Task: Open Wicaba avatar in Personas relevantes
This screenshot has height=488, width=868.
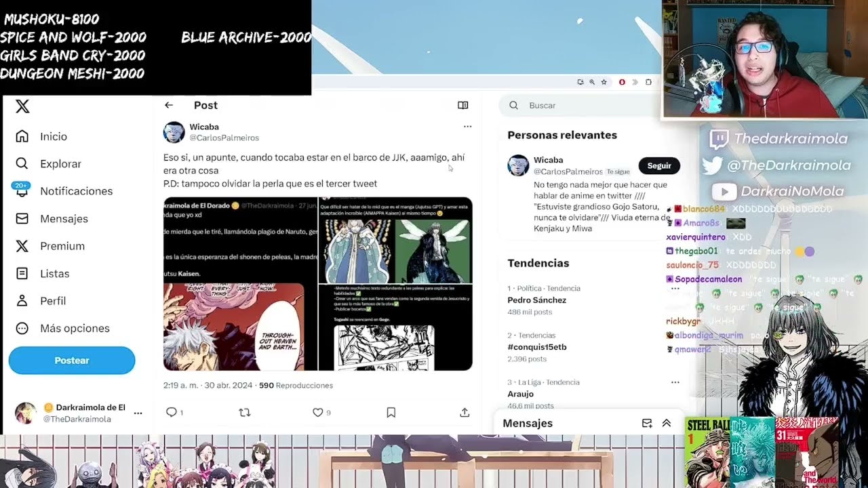Action: click(x=519, y=165)
